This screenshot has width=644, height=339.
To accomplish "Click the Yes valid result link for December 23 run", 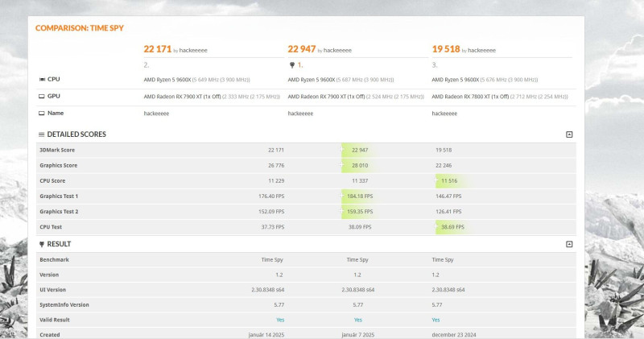I will (436, 320).
